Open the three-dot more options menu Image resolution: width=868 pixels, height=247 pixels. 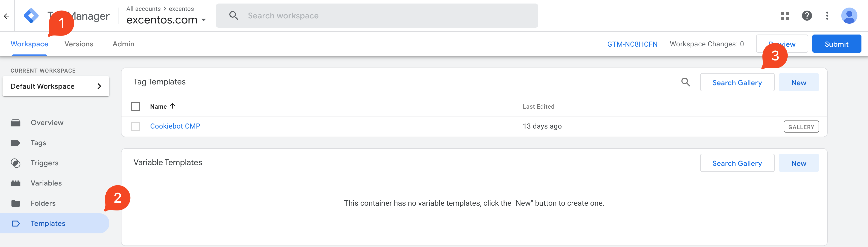[x=827, y=16]
